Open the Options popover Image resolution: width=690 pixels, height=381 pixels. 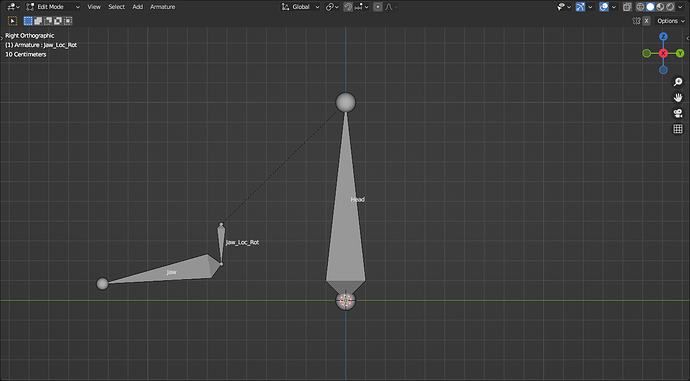(671, 21)
